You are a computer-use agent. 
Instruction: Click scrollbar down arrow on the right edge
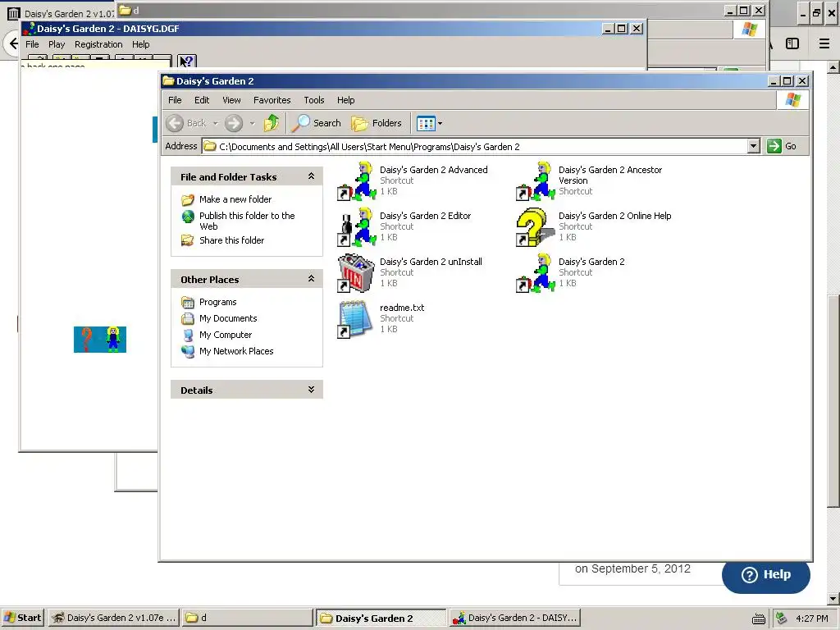pos(833,599)
